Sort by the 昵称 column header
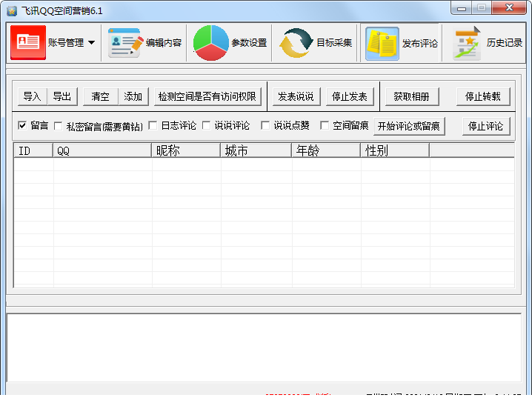532x412 pixels. pyautogui.click(x=186, y=150)
